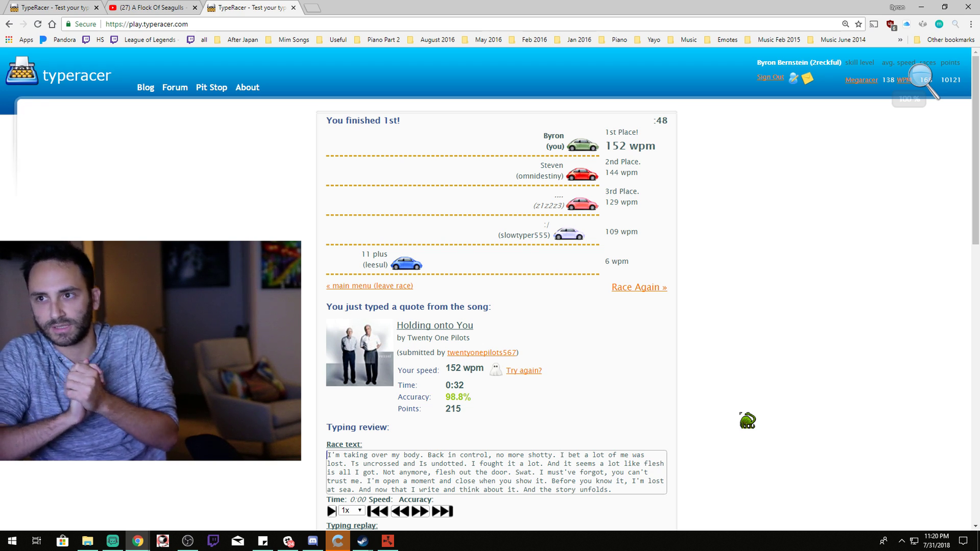This screenshot has height=551, width=980.
Task: Open the teal 'm' extension icon
Action: click(x=939, y=24)
